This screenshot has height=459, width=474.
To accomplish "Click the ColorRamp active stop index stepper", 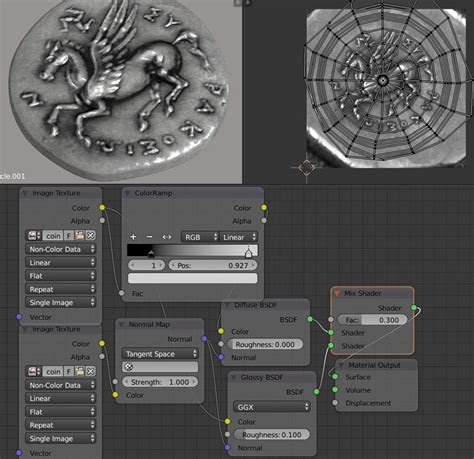I will pyautogui.click(x=147, y=265).
